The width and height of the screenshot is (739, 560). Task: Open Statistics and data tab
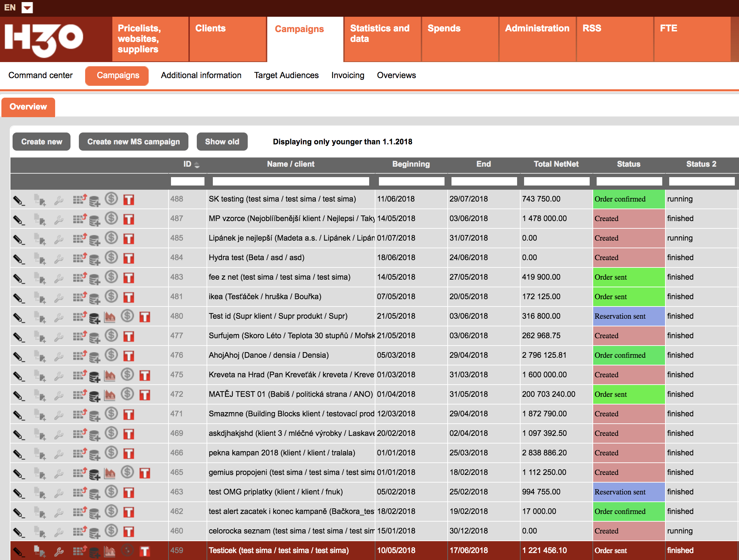click(383, 39)
